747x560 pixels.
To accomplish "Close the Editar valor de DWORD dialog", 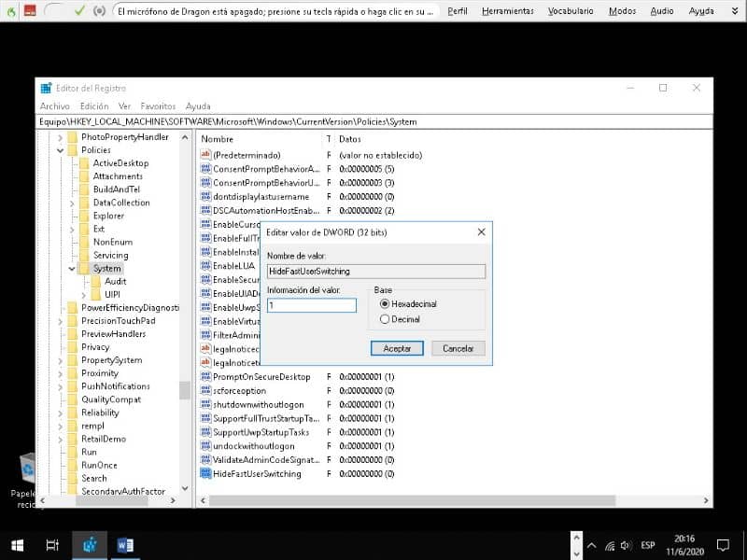I will (x=481, y=231).
